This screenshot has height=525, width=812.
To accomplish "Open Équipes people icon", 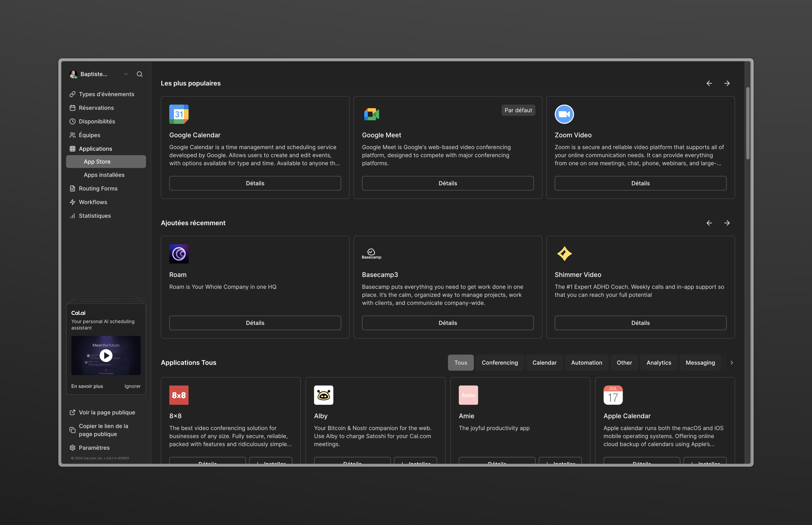I will point(72,135).
